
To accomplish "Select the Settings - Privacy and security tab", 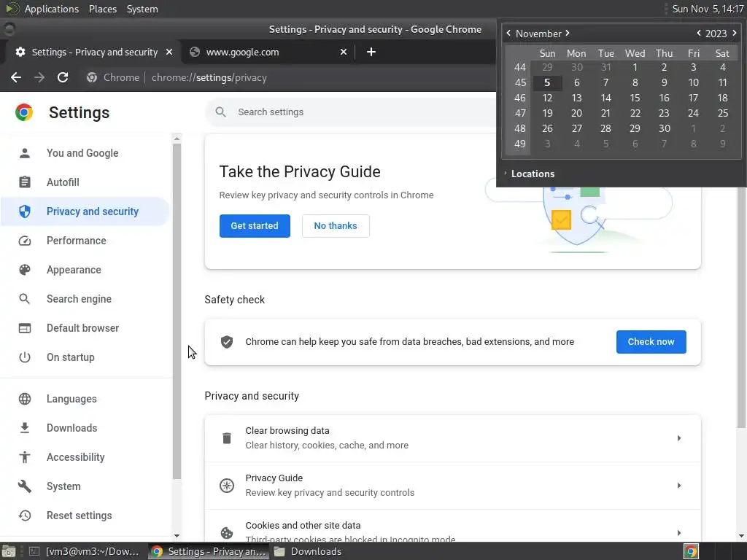I will [94, 52].
